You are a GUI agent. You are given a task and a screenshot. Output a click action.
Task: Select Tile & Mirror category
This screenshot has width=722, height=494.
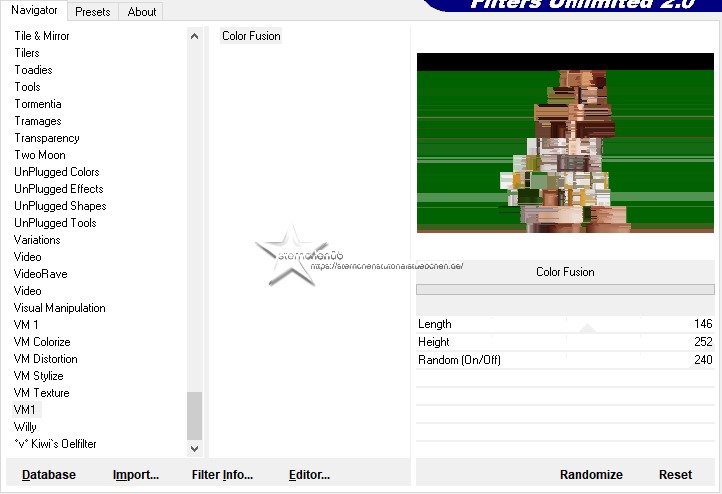42,36
